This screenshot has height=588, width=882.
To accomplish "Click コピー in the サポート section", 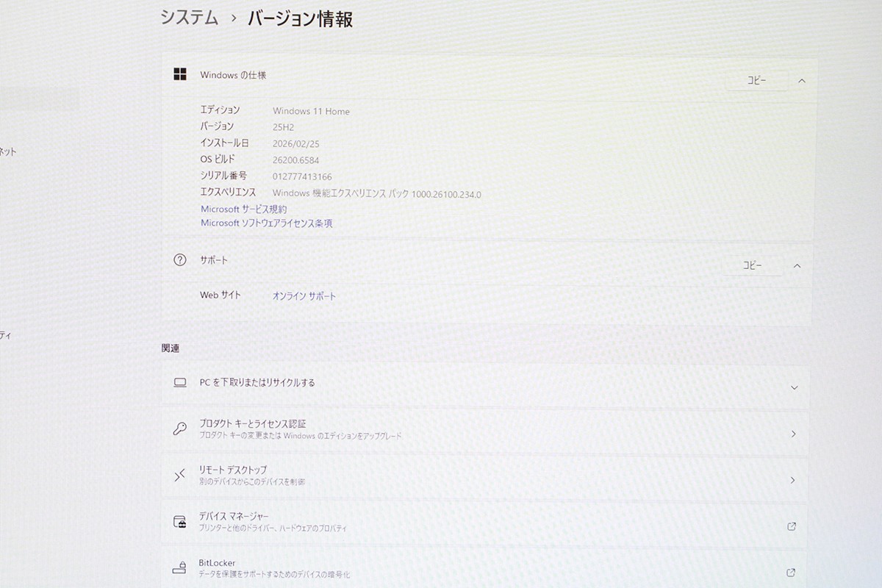I will tap(753, 265).
